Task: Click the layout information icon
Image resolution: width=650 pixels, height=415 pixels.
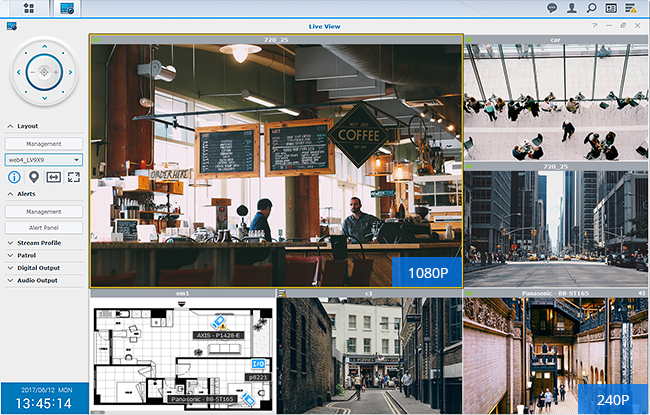Action: point(15,177)
